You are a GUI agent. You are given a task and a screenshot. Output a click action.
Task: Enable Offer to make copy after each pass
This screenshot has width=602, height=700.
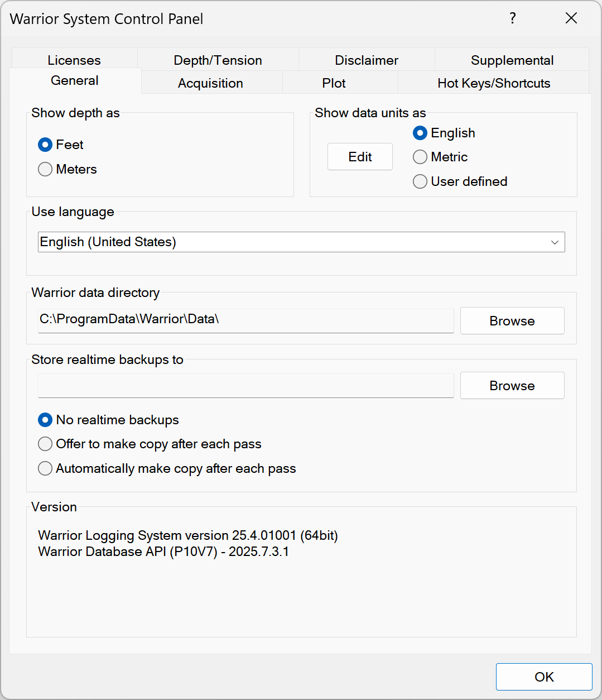point(46,444)
